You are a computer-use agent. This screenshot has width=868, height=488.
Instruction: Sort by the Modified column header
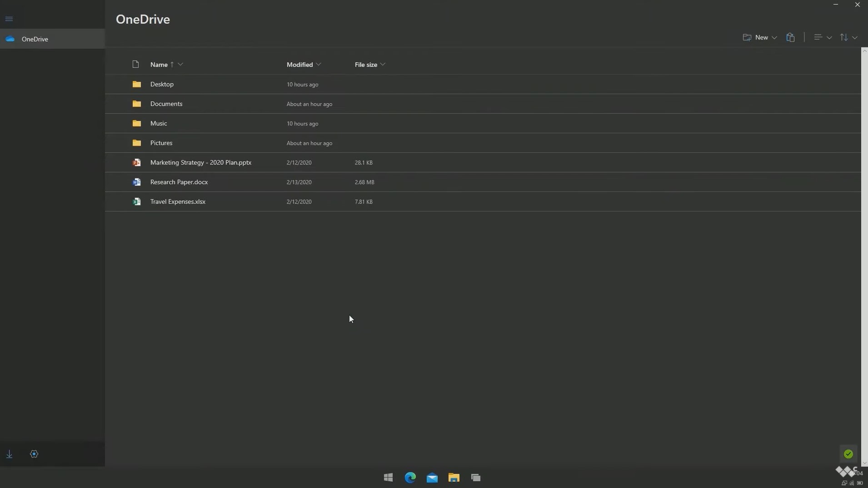[299, 65]
